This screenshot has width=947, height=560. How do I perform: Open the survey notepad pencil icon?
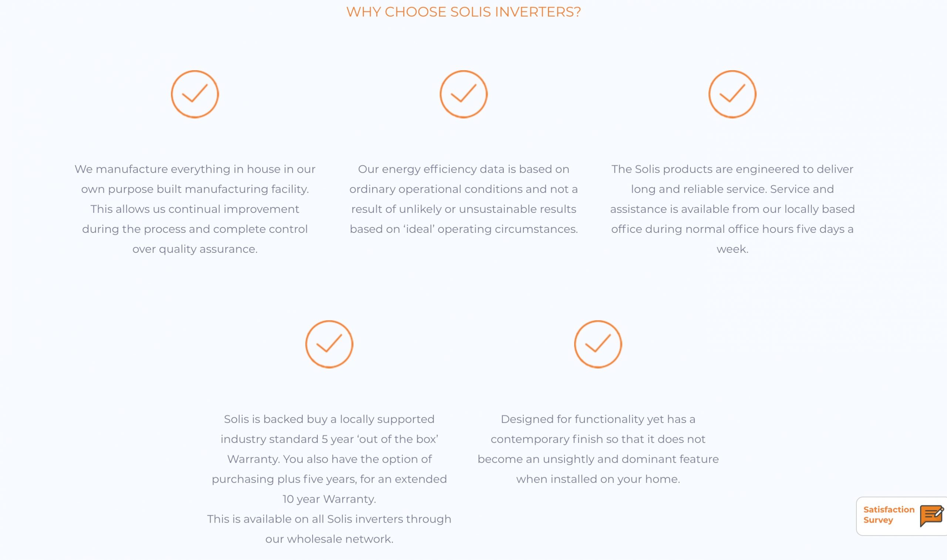pyautogui.click(x=932, y=516)
